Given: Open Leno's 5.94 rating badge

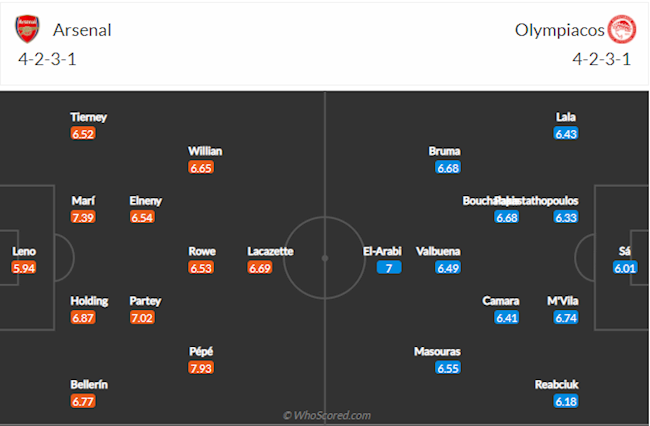Looking at the screenshot, I should (x=23, y=268).
